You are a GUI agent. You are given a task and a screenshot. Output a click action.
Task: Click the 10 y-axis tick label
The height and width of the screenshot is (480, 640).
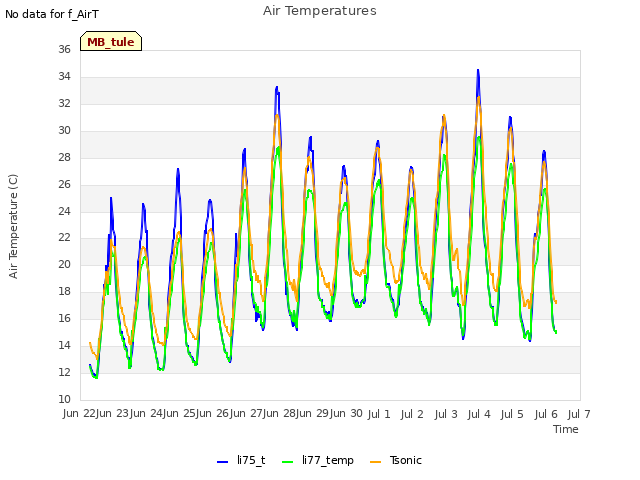coord(64,399)
